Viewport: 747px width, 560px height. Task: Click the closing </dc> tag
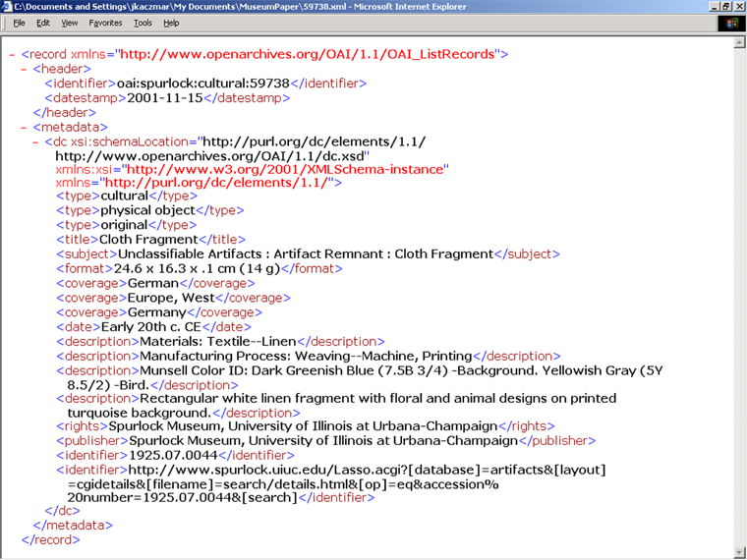click(62, 511)
